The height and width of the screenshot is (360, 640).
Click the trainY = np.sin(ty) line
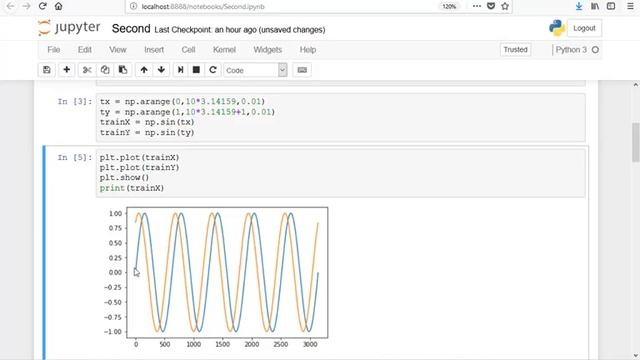[x=147, y=132]
